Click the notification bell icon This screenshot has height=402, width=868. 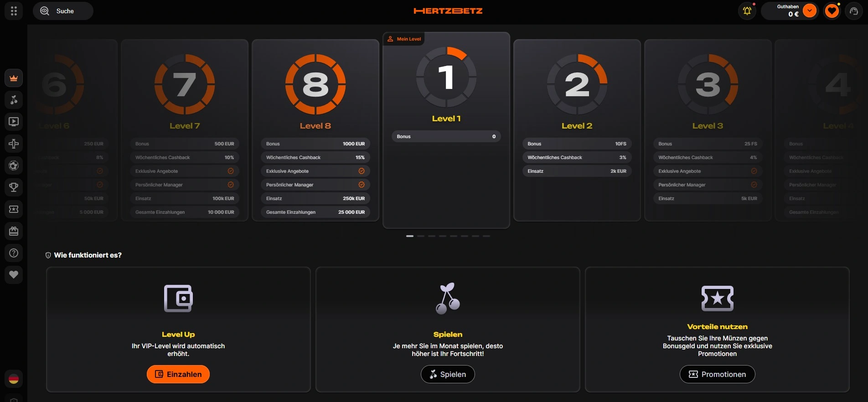tap(747, 11)
